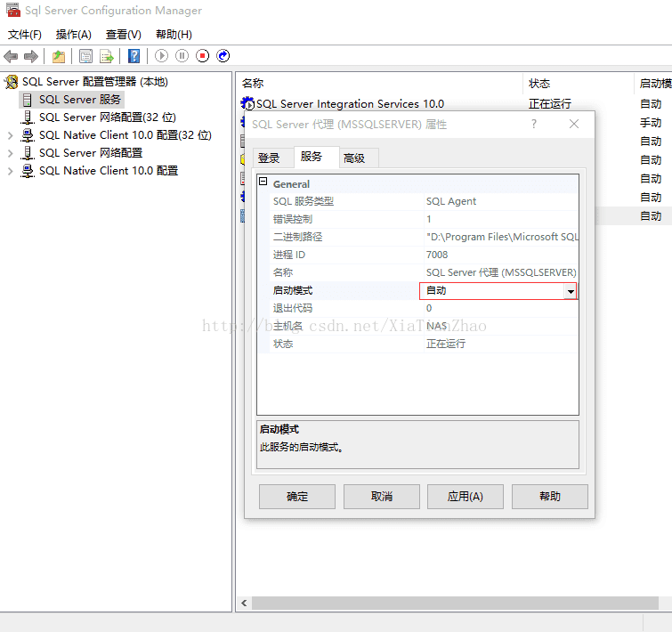Screen dimensions: 672x632
Task: Click the Sql Server Configuration Manager title icon
Action: [x=12, y=11]
